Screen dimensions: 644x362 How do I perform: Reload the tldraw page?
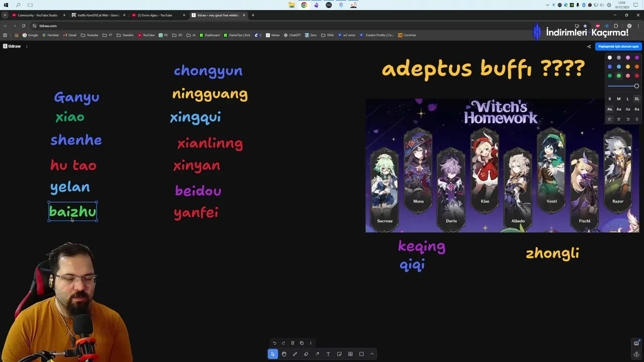(23, 26)
